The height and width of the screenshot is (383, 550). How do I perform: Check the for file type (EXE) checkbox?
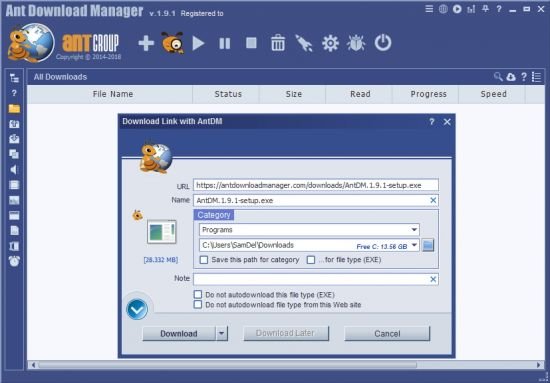tap(311, 260)
